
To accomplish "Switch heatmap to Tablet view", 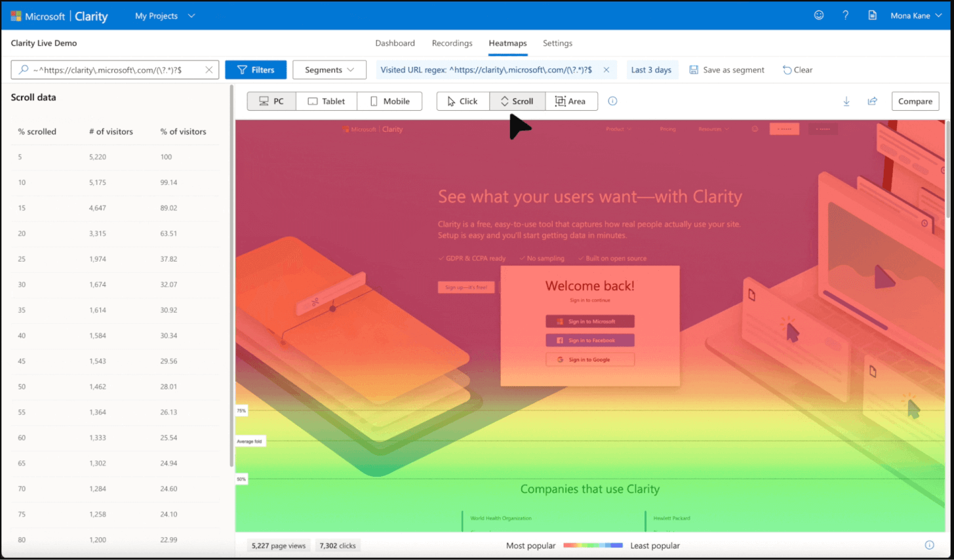I will click(x=326, y=101).
